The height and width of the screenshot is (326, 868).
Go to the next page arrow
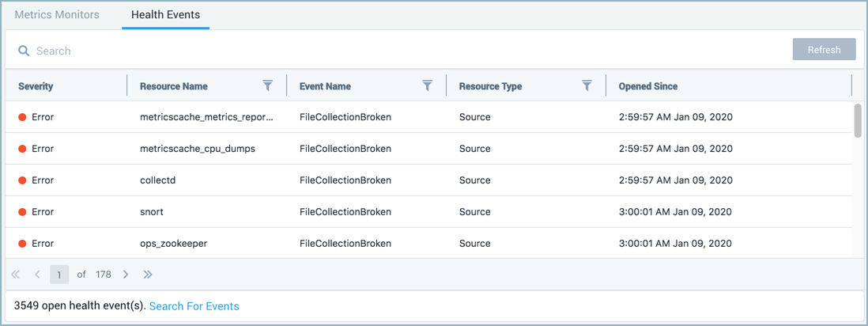point(126,275)
